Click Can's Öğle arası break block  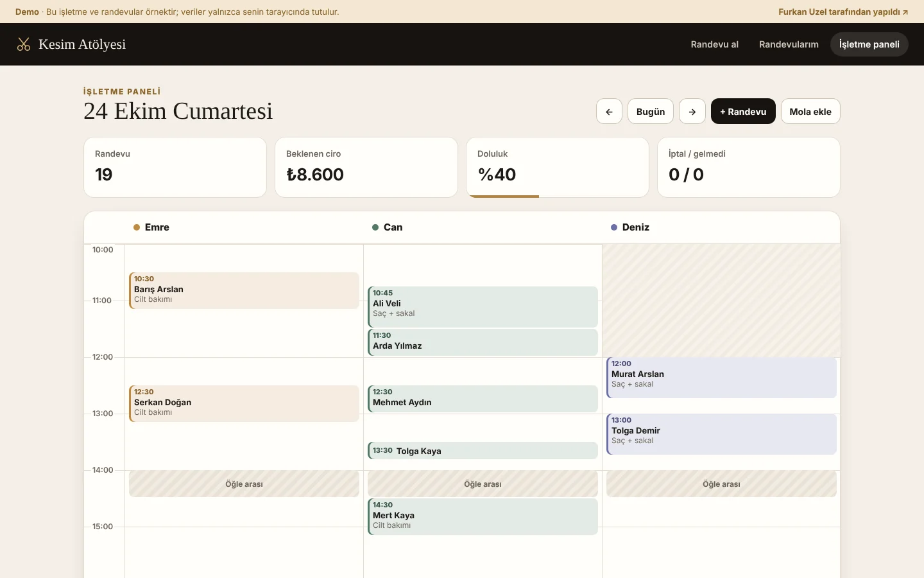(483, 484)
